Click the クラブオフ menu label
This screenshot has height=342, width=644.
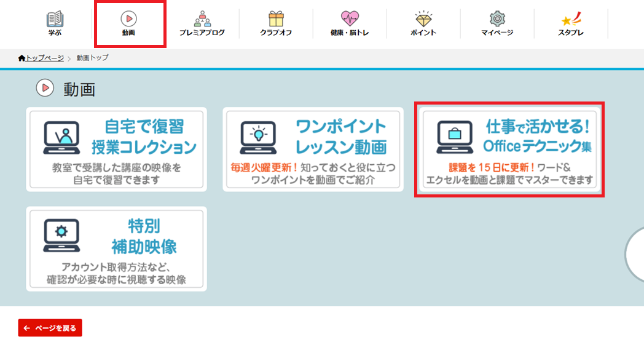pyautogui.click(x=276, y=33)
